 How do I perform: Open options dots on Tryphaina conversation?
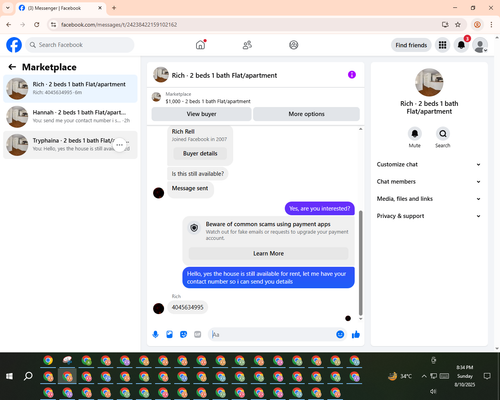pyautogui.click(x=120, y=145)
